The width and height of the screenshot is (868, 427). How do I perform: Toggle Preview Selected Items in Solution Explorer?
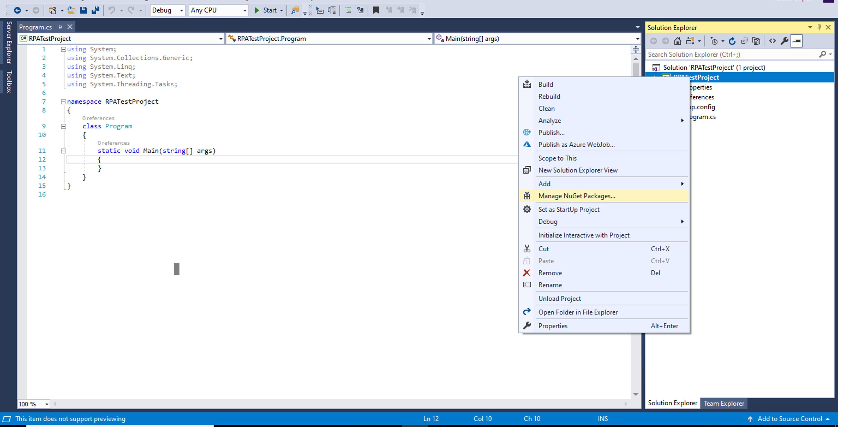click(797, 41)
